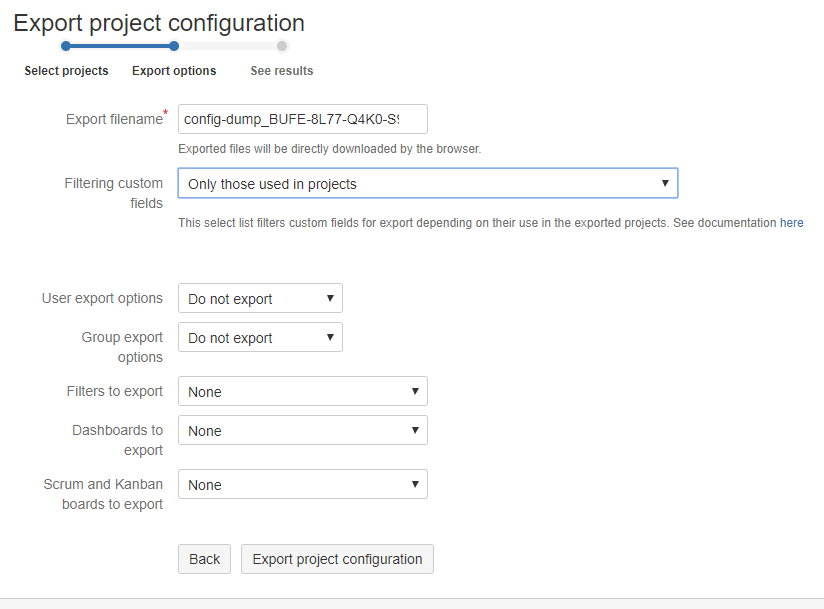824x609 pixels.
Task: Click the Back button
Action: pyautogui.click(x=204, y=559)
